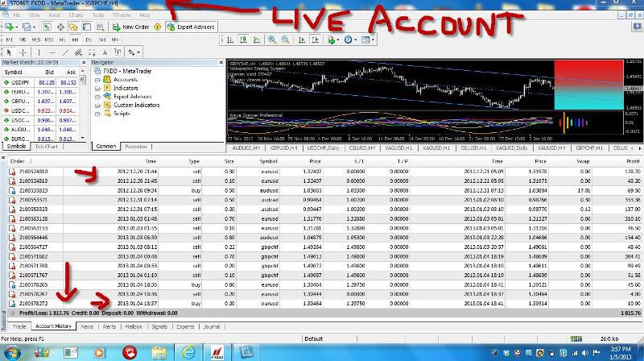The height and width of the screenshot is (361, 644).
Task: Click the zoom out chart icon
Action: (284, 39)
